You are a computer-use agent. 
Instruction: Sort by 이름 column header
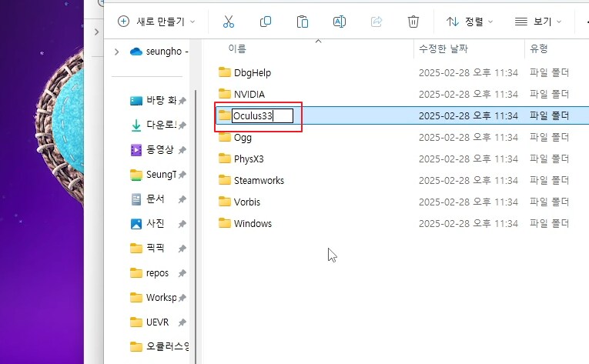tap(237, 48)
